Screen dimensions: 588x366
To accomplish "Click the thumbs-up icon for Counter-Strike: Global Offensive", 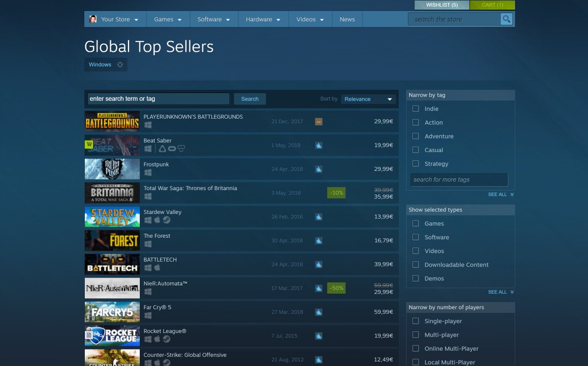I will click(x=318, y=360).
